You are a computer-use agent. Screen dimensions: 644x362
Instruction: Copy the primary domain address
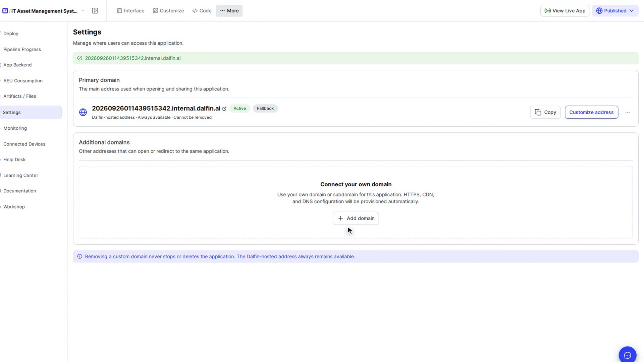coord(545,112)
